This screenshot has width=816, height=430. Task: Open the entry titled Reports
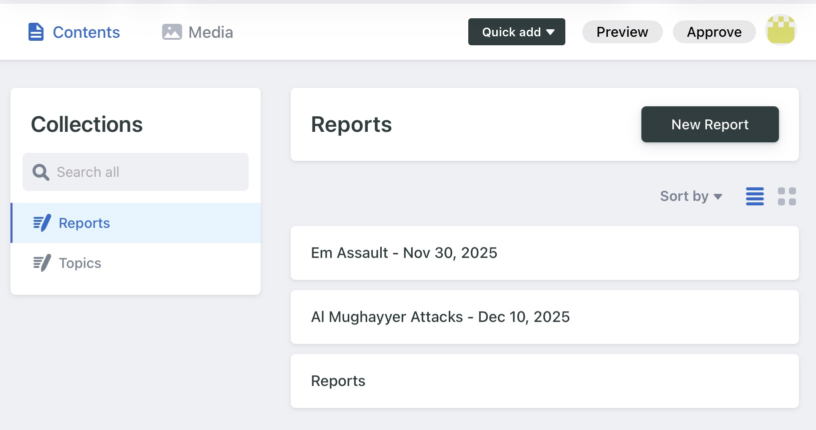click(x=544, y=381)
